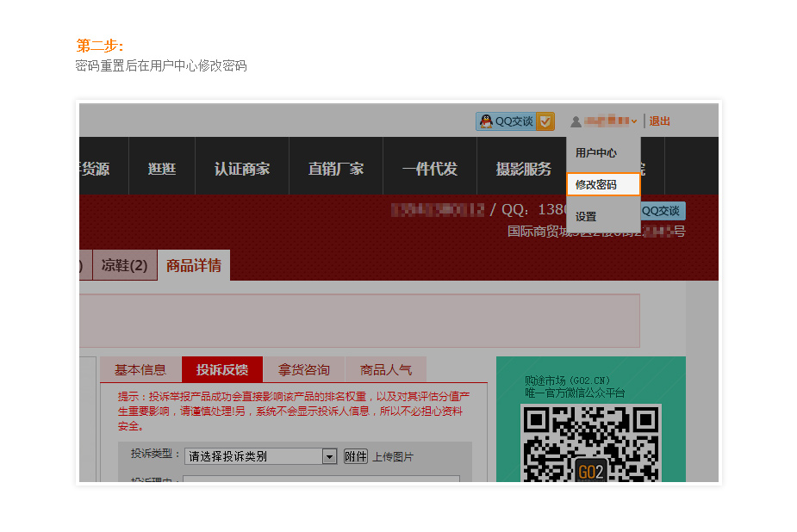797x532 pixels.
Task: Click the blue QQ交谈 button in red banner
Action: 662,211
